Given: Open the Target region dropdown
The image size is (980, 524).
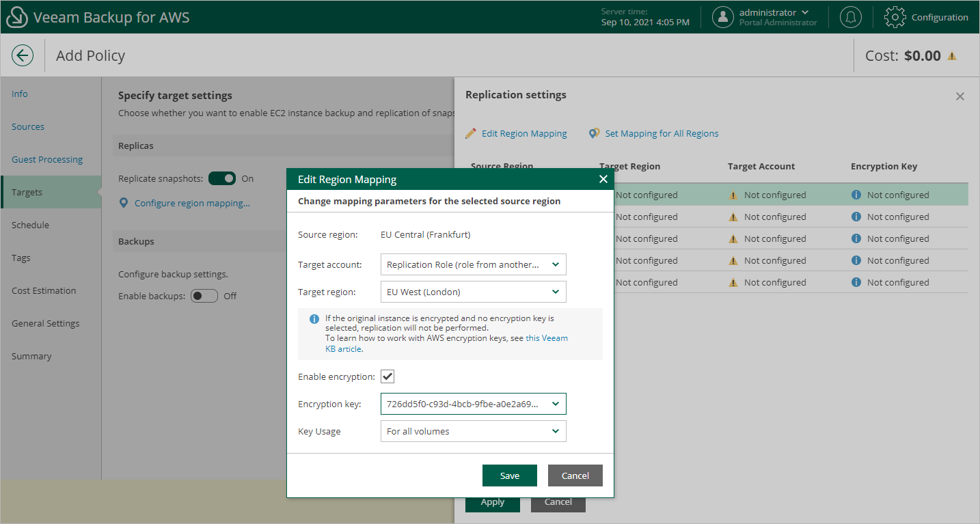Looking at the screenshot, I should pos(473,292).
